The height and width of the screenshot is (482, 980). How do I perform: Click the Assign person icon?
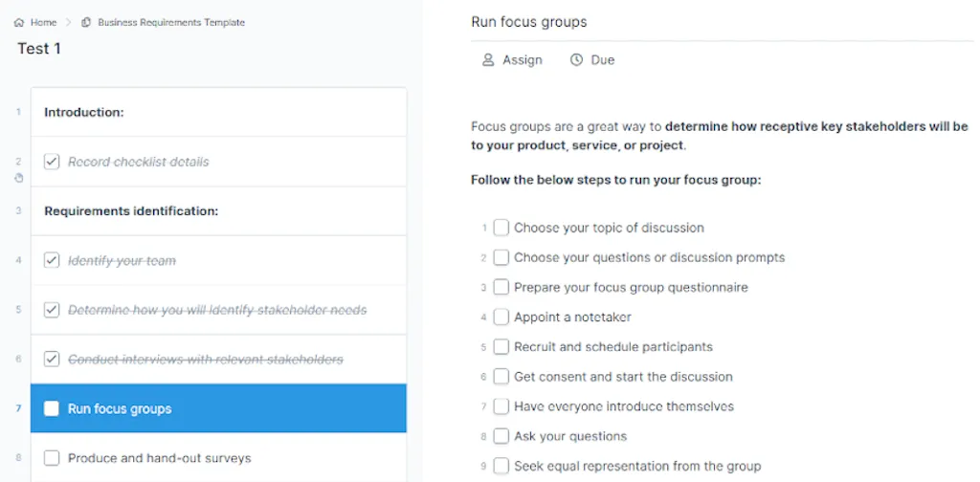click(488, 60)
